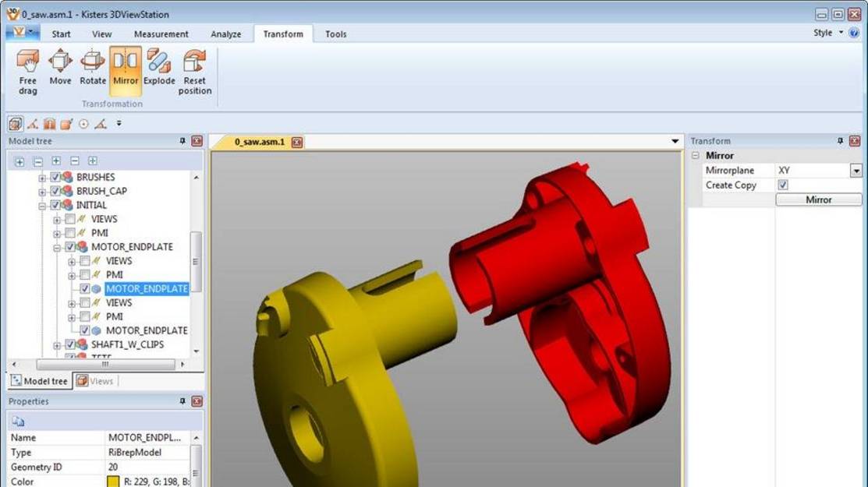Select the Model tree bottom tab

tap(40, 381)
